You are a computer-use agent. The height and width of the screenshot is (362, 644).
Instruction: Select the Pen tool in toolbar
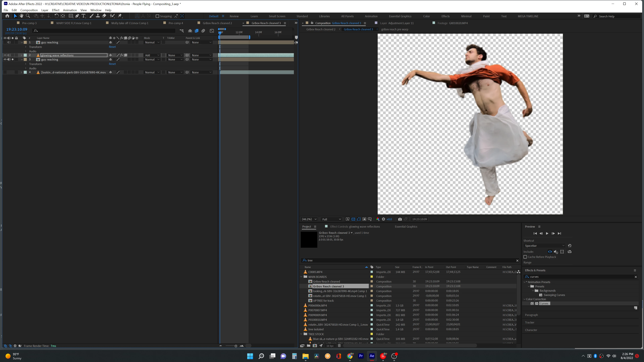pyautogui.click(x=77, y=16)
